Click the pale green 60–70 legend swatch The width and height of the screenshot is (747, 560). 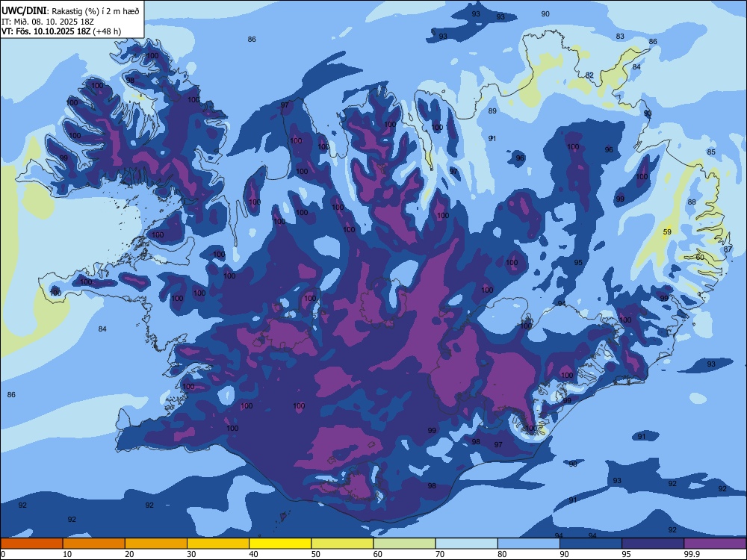(404, 544)
